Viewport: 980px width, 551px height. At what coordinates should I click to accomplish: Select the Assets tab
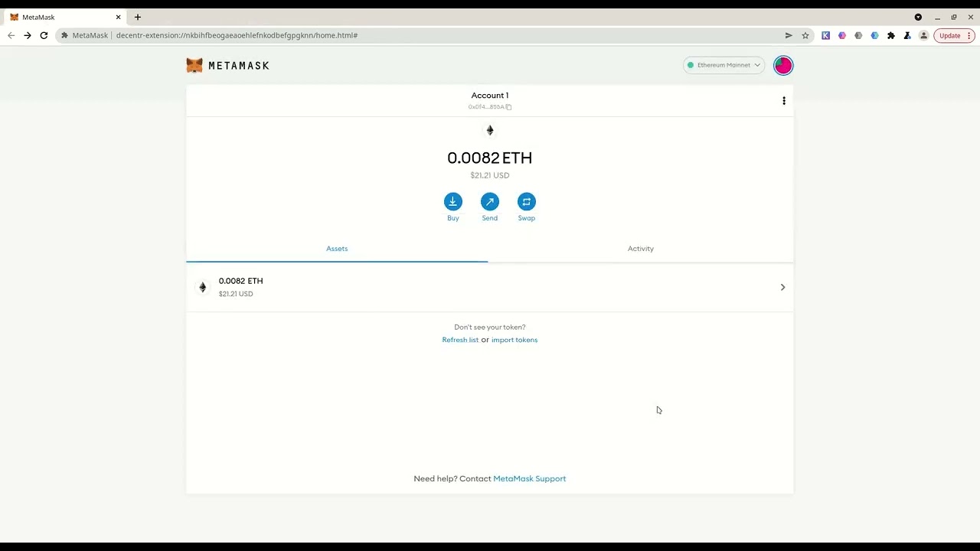click(337, 249)
